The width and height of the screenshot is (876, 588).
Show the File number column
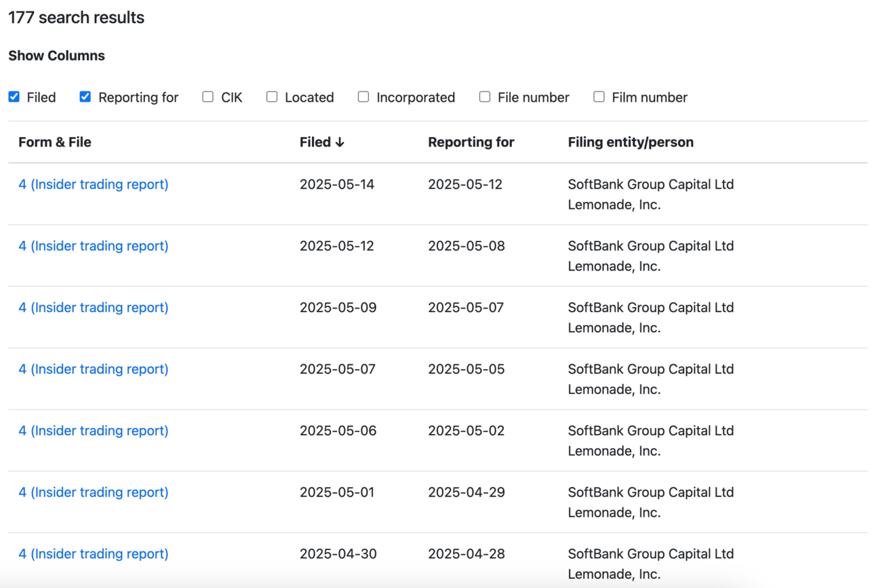[485, 97]
